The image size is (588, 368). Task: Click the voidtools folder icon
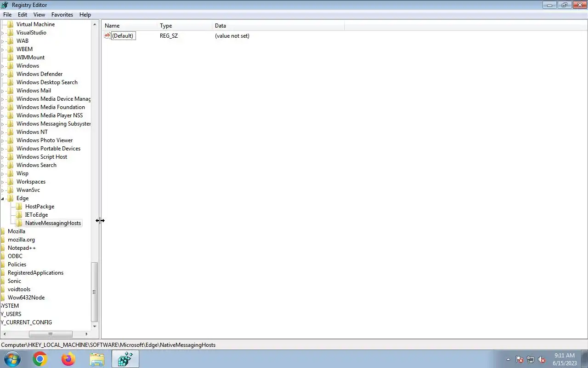click(x=3, y=289)
